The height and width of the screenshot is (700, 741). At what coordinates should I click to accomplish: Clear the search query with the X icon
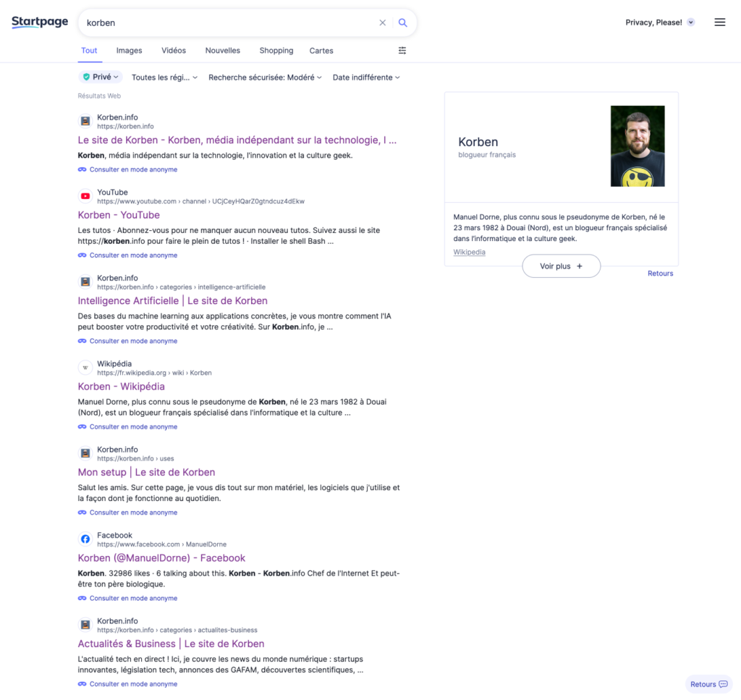coord(383,22)
